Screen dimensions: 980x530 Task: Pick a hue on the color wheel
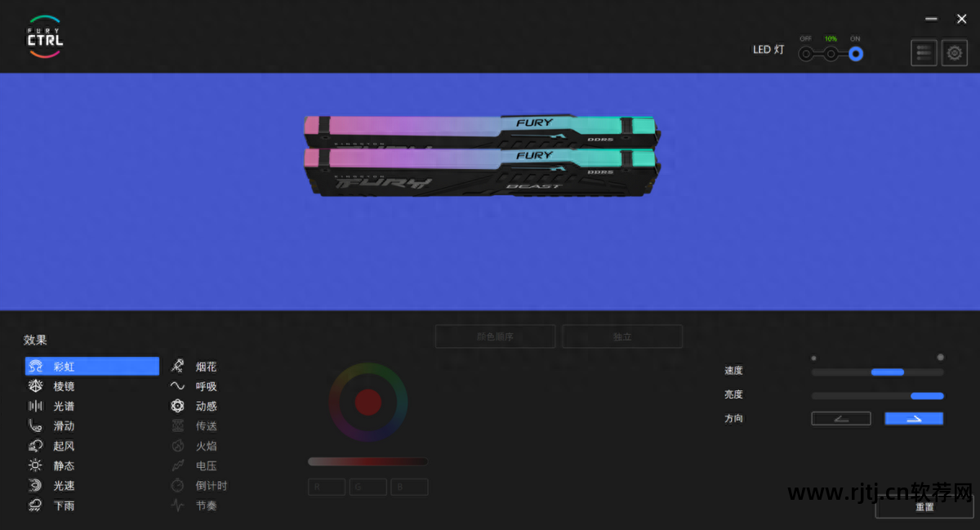tap(368, 402)
